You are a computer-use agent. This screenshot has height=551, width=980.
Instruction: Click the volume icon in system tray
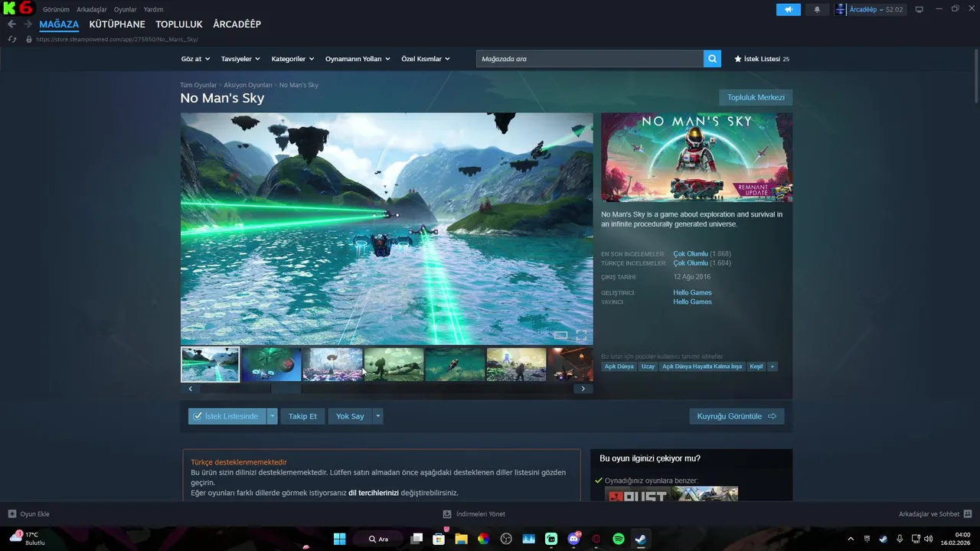[929, 539]
